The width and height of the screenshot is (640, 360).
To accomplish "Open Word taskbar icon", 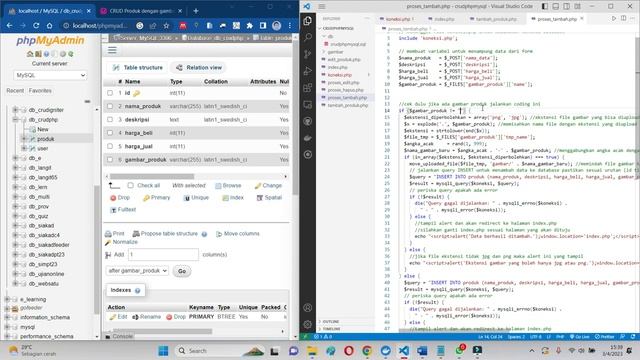I will [422, 351].
